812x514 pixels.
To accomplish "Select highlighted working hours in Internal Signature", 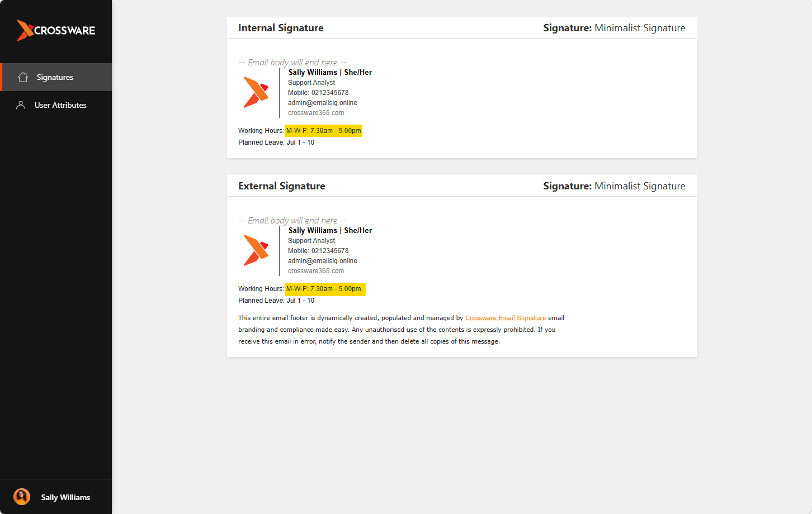I will tap(324, 131).
